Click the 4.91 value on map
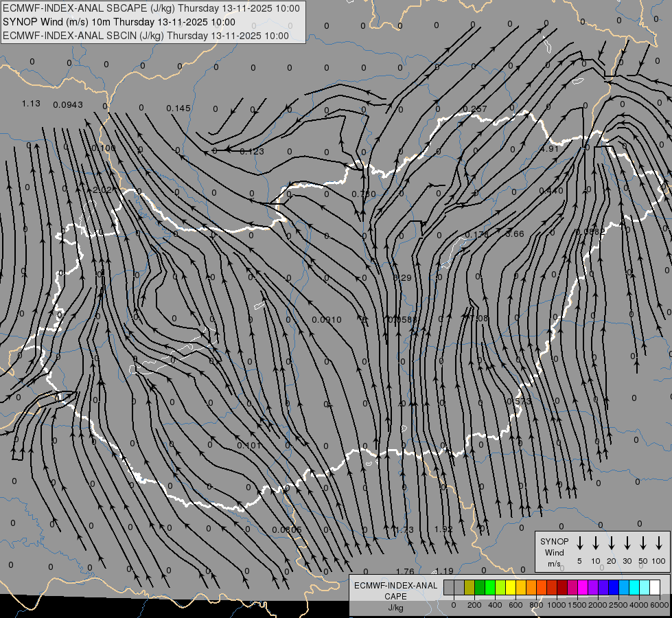 [x=549, y=149]
